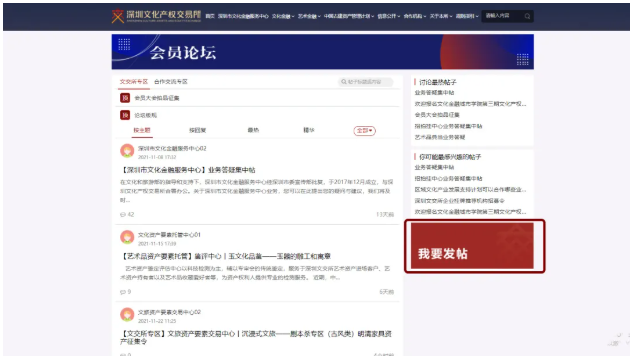Image resolution: width=633 pixels, height=360 pixels.
Task: Open 区域文化产业发展 link in the sidebar
Action: (470, 189)
